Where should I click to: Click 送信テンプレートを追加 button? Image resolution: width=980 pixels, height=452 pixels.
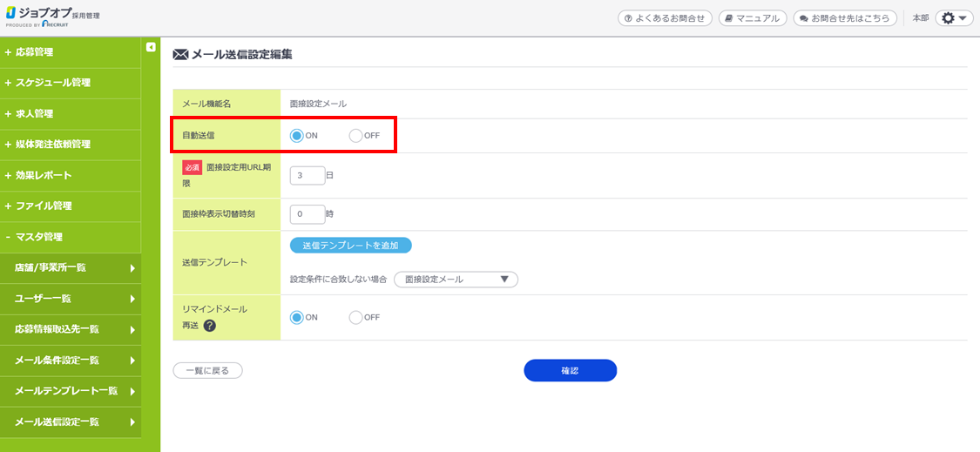click(x=350, y=246)
